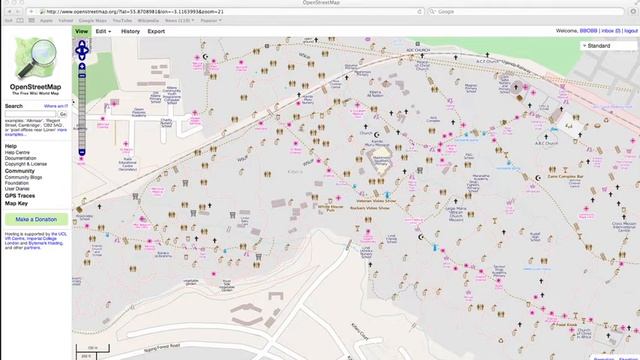Pan the map south with the down arrow
The width and height of the screenshot is (640, 360).
[x=82, y=57]
